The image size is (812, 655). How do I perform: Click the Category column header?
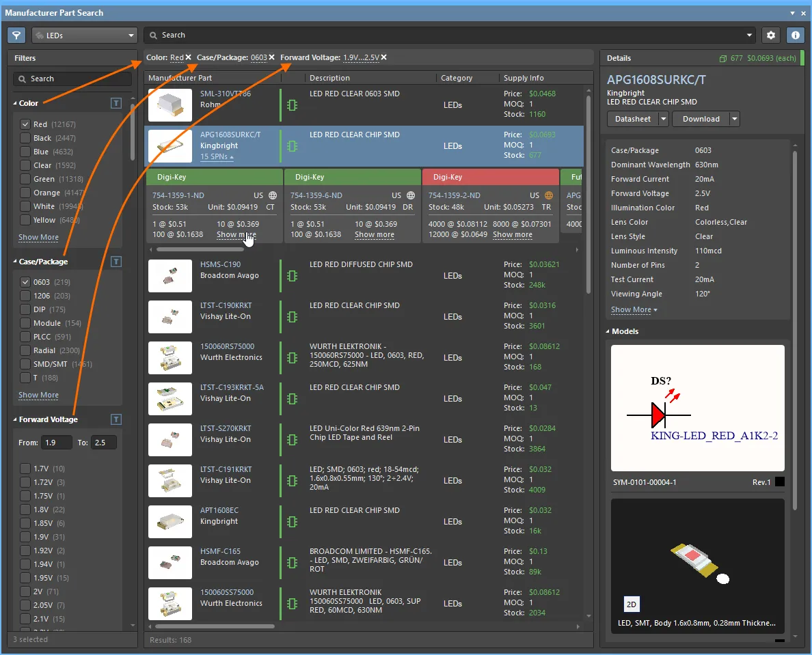click(x=457, y=78)
